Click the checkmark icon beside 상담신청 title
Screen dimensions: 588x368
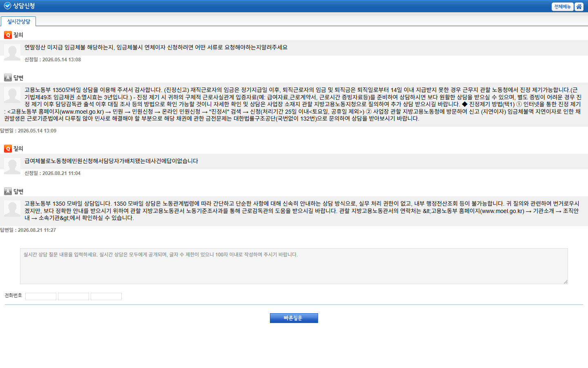[x=7, y=6]
